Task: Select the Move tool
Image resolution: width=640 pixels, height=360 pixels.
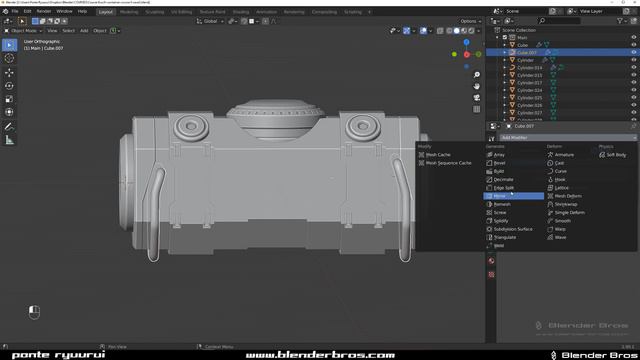Action: click(x=9, y=73)
